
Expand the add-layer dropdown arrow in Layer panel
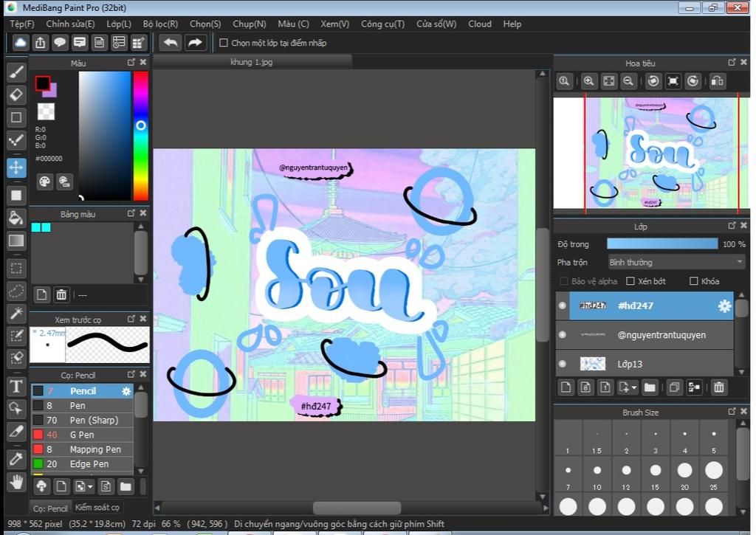point(634,387)
